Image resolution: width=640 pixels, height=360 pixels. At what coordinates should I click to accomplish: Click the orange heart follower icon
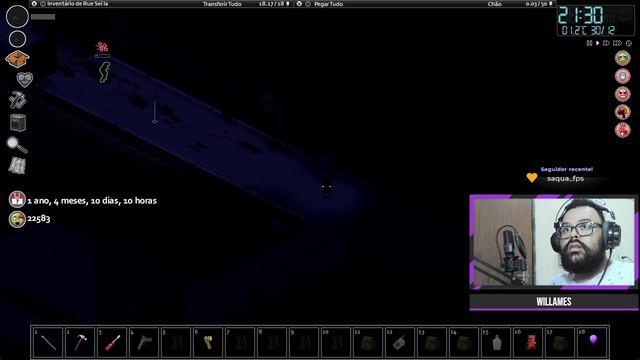[532, 178]
